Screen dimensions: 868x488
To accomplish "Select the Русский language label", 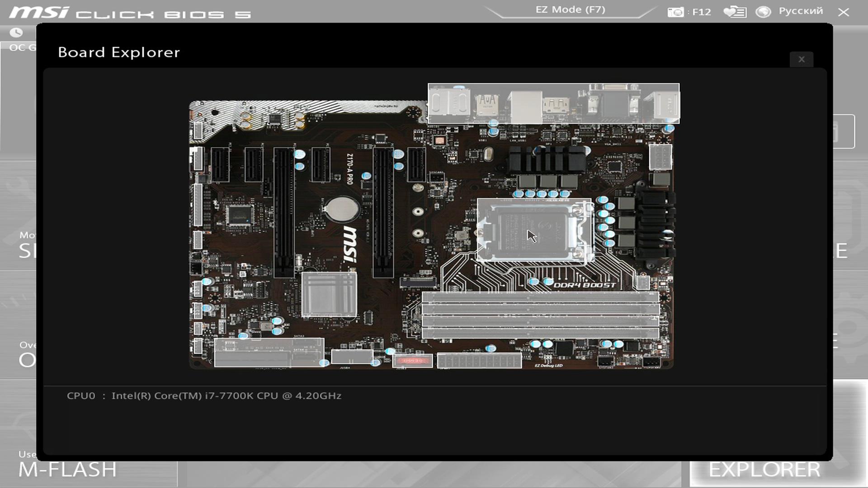I will [801, 11].
